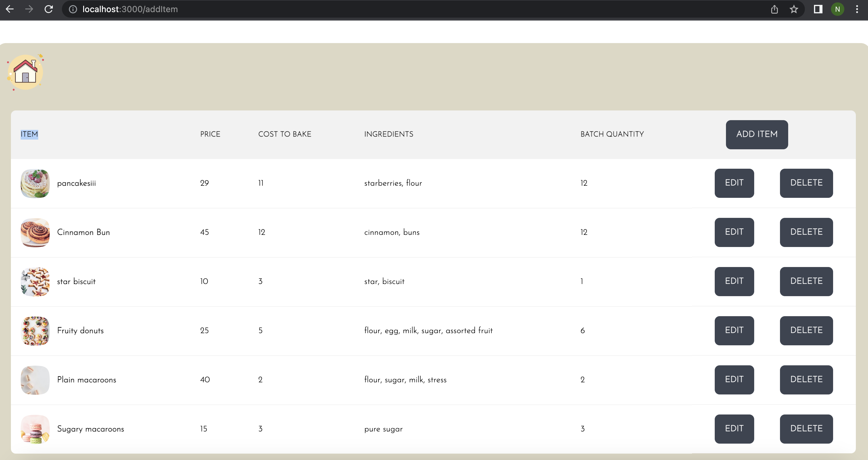The height and width of the screenshot is (460, 868).
Task: Click the Plain macaroons thumbnail image
Action: (35, 380)
